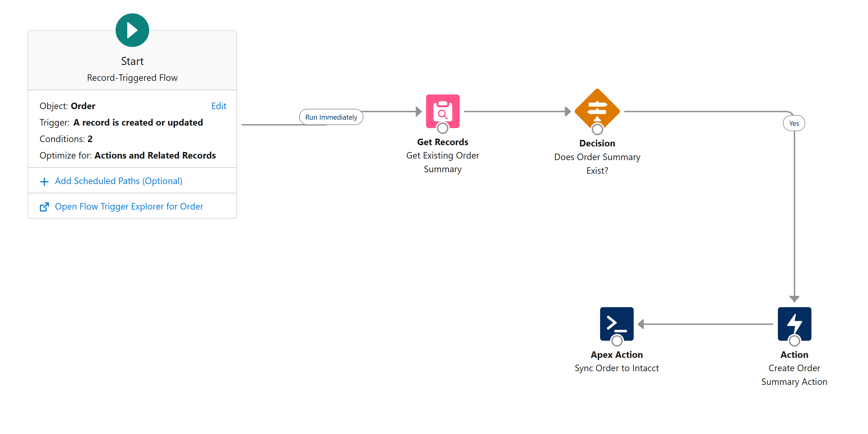Click Get Existing Order Summary label
The height and width of the screenshot is (434, 868).
pos(443,162)
